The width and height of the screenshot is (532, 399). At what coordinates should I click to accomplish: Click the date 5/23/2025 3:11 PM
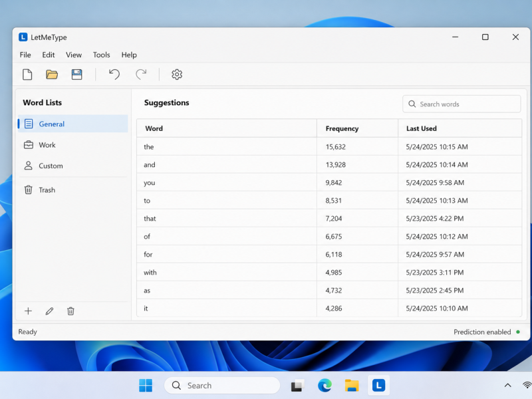(435, 273)
